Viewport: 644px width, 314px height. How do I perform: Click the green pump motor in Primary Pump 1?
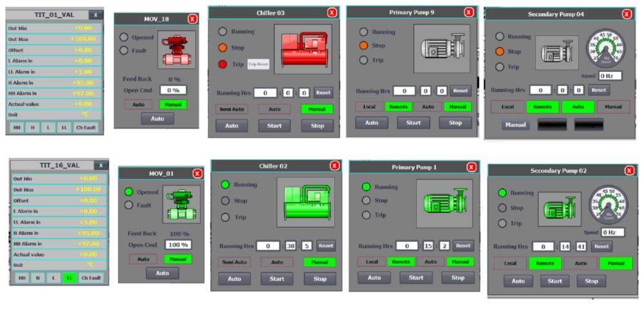[x=444, y=203]
